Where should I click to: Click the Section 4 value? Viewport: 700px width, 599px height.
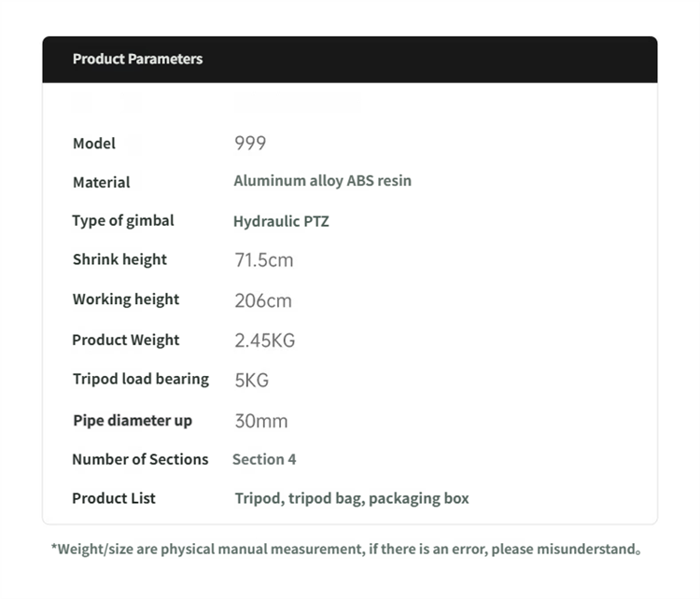click(x=264, y=459)
